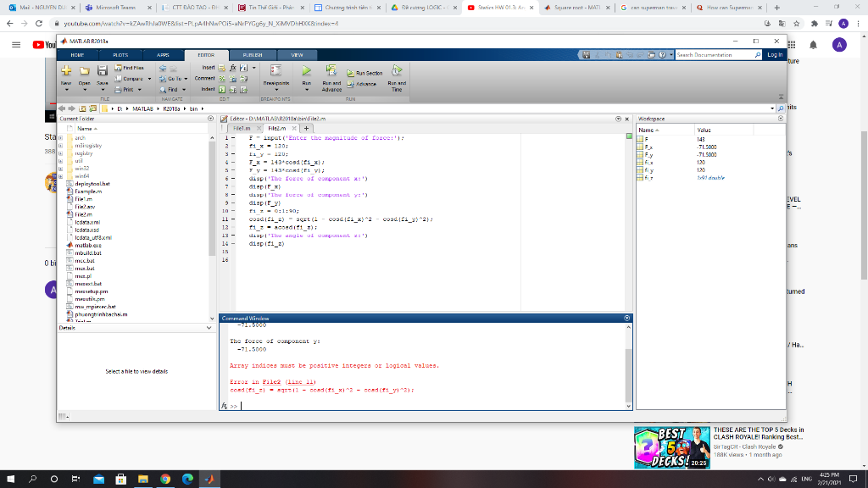This screenshot has height=488, width=868.
Task: Open the Windows Start menu
Action: [x=10, y=480]
